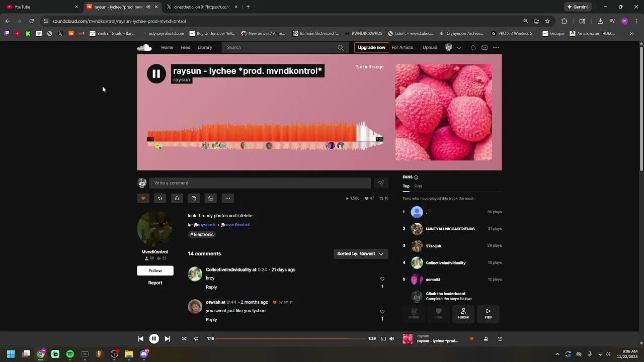644x362 pixels.
Task: Toggle like heart in the bottom player
Action: point(471,339)
